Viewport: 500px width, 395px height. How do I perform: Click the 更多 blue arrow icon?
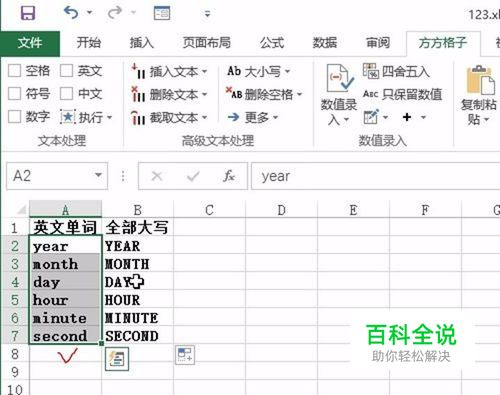(234, 117)
